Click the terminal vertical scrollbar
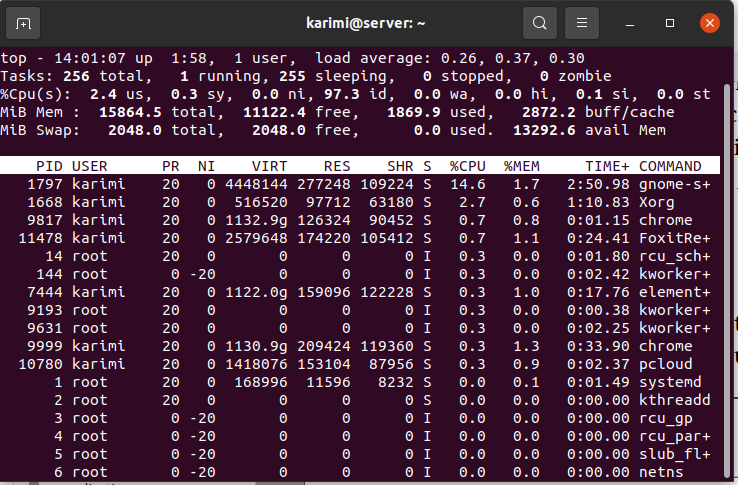The image size is (738, 485). pos(726,281)
